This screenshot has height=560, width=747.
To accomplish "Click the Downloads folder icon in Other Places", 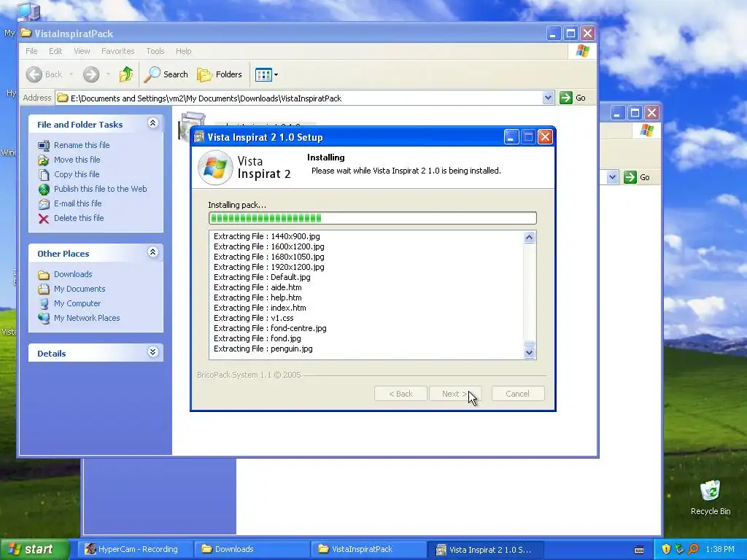I will tap(44, 275).
